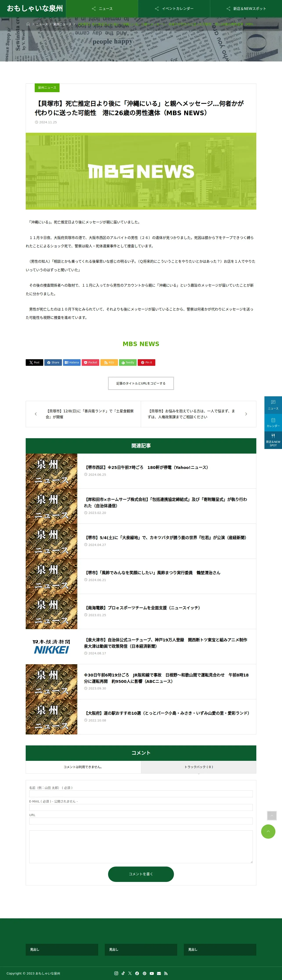Open the floating ニュース side button
Image resolution: width=282 pixels, height=980 pixels.
pos(273,405)
